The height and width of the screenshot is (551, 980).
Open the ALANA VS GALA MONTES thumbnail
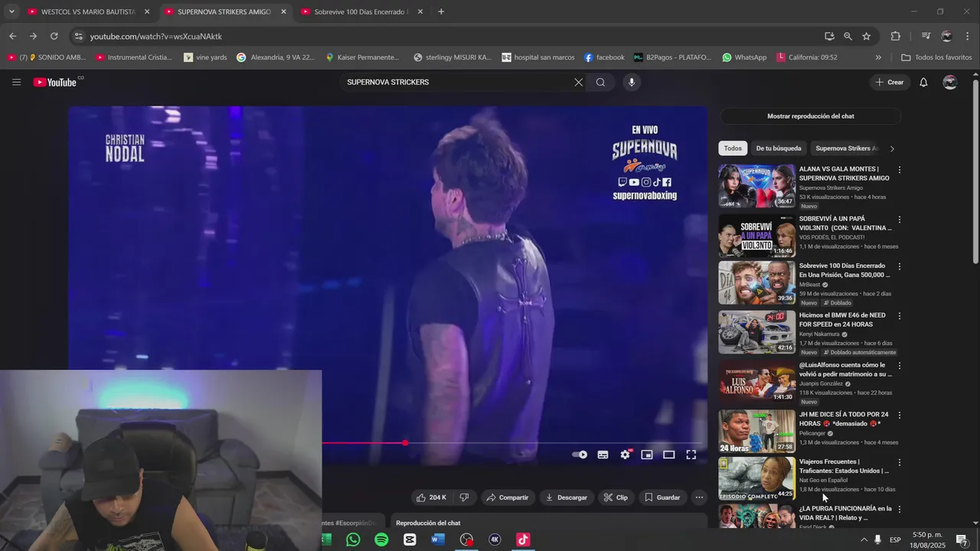(x=756, y=186)
